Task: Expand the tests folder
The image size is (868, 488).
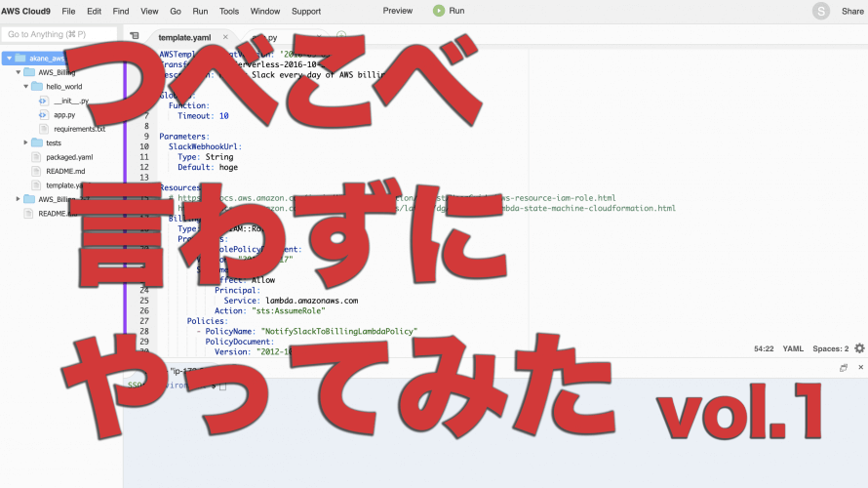Action: tap(25, 142)
